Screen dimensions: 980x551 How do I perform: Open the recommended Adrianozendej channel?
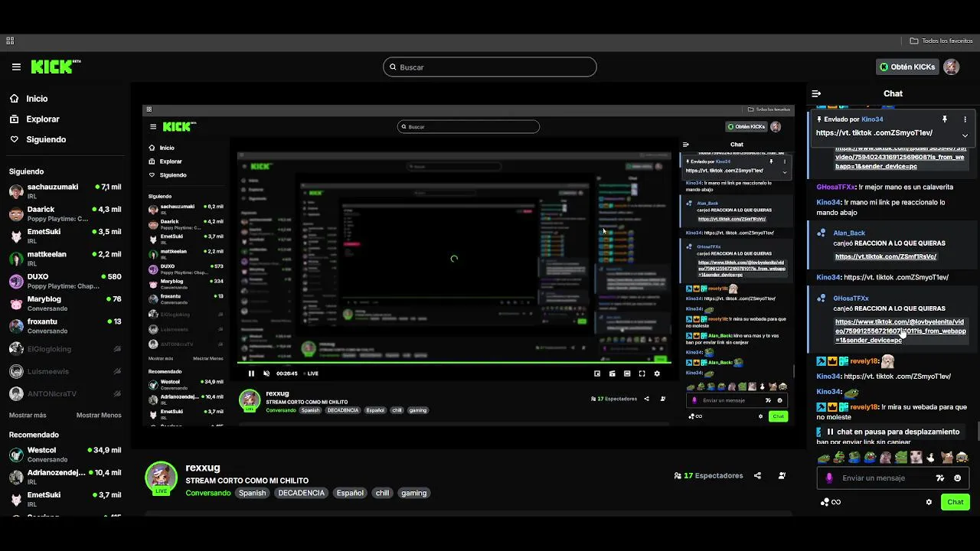click(65, 477)
